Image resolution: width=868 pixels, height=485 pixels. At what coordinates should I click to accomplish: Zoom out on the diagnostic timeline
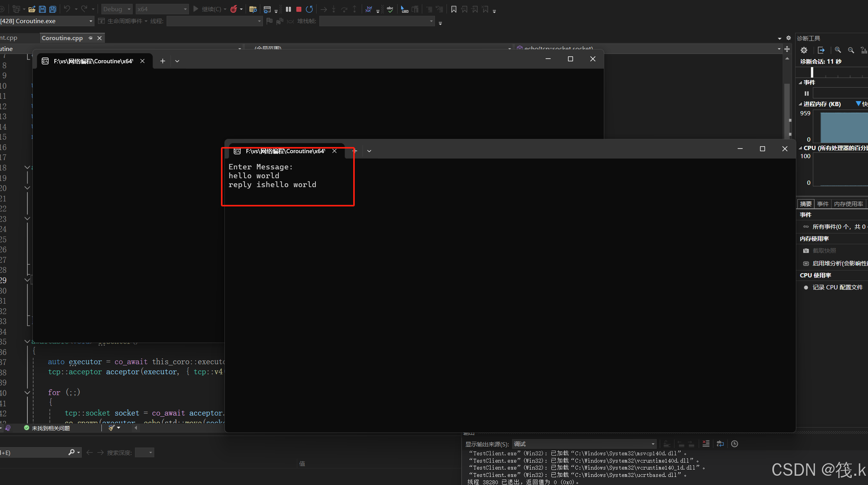click(851, 50)
